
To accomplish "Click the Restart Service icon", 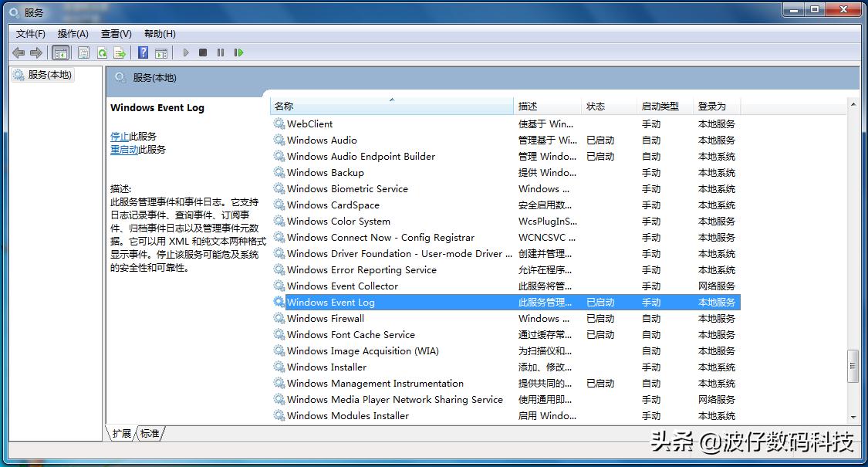I will click(x=239, y=52).
